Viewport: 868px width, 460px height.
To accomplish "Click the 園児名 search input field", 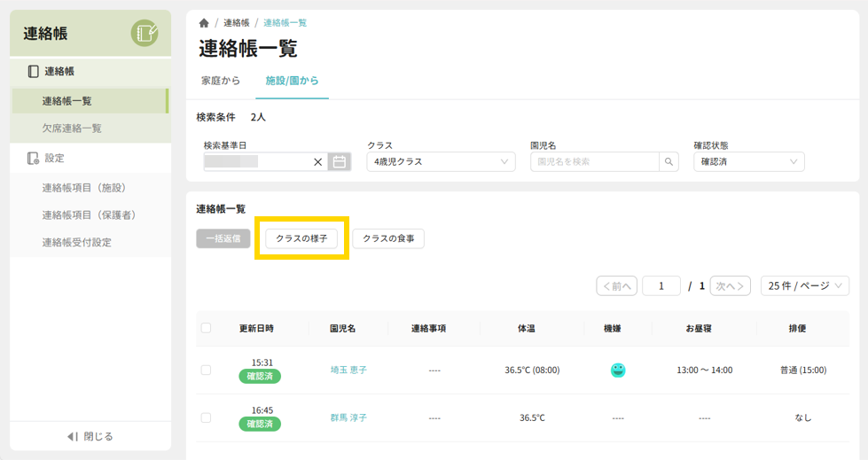I will [x=594, y=162].
